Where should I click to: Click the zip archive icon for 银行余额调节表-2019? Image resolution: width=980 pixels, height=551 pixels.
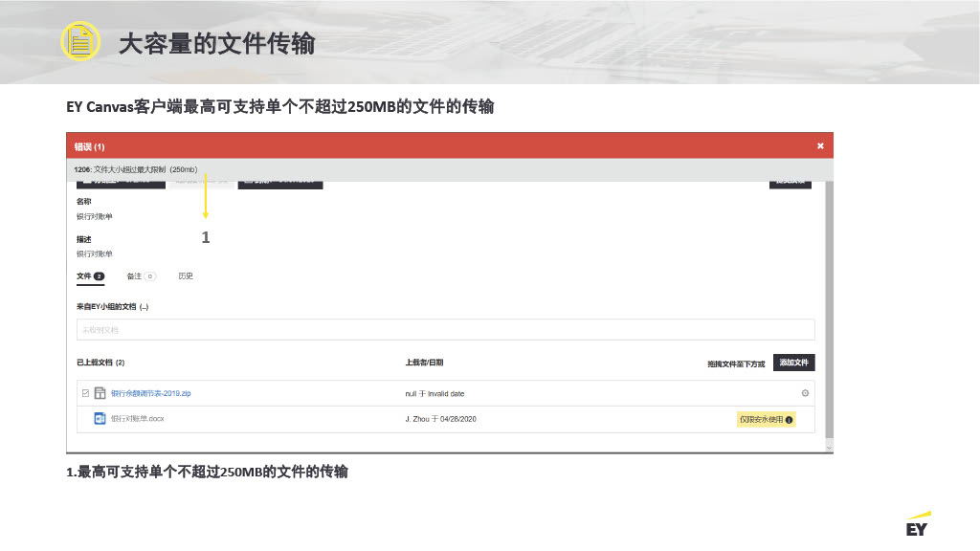[x=100, y=393]
